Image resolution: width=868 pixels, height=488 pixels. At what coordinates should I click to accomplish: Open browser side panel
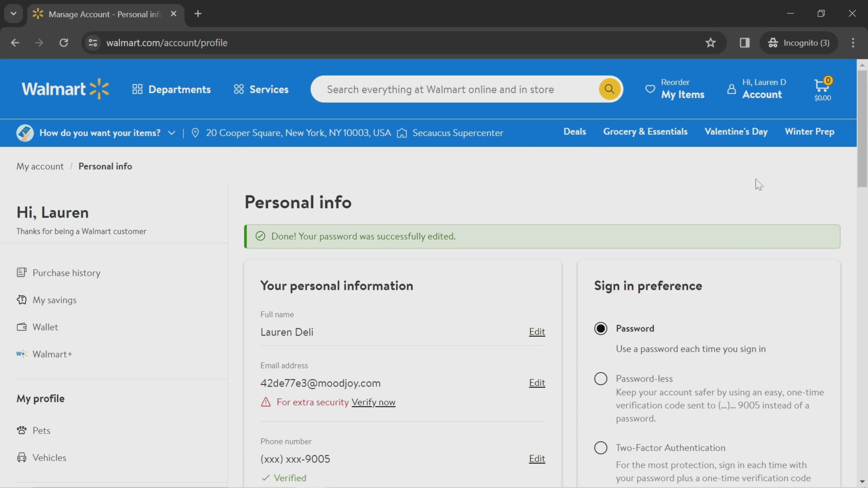tap(745, 43)
